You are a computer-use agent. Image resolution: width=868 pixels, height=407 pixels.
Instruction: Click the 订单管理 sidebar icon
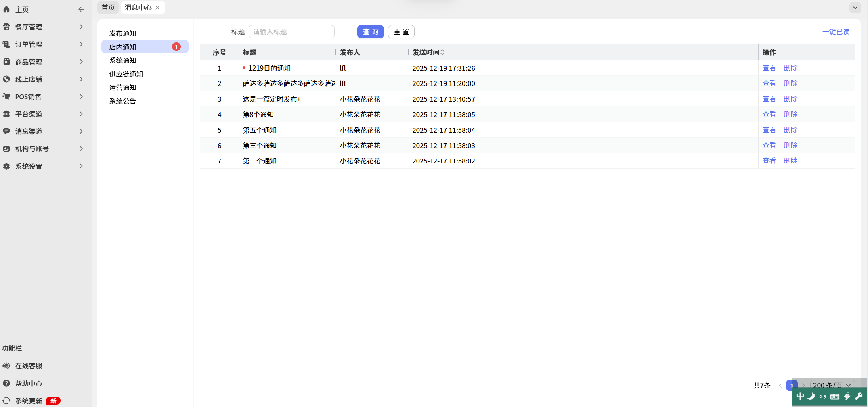6,44
